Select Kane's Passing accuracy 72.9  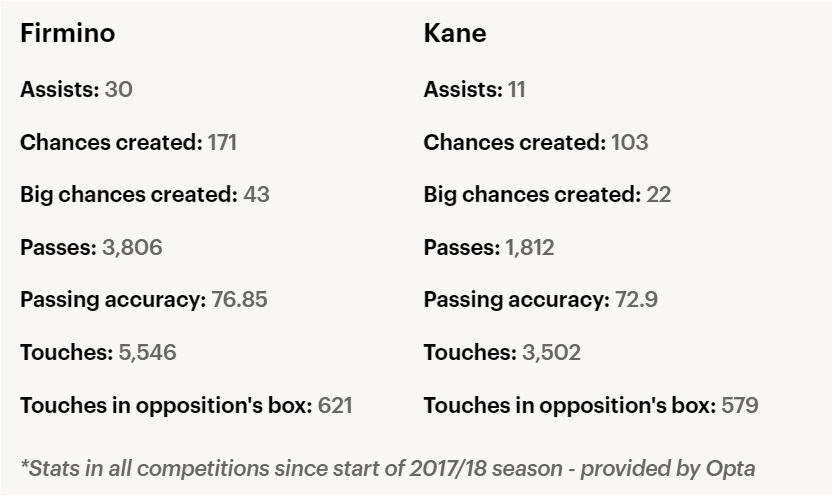(x=636, y=299)
